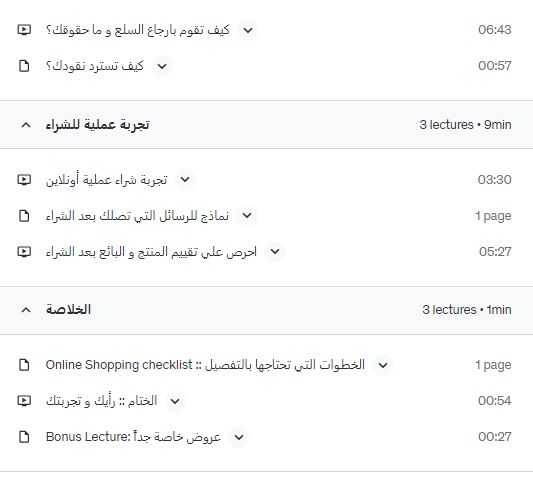Expand Bonus Lecture description chevron
This screenshot has width=533, height=477.
click(x=239, y=437)
